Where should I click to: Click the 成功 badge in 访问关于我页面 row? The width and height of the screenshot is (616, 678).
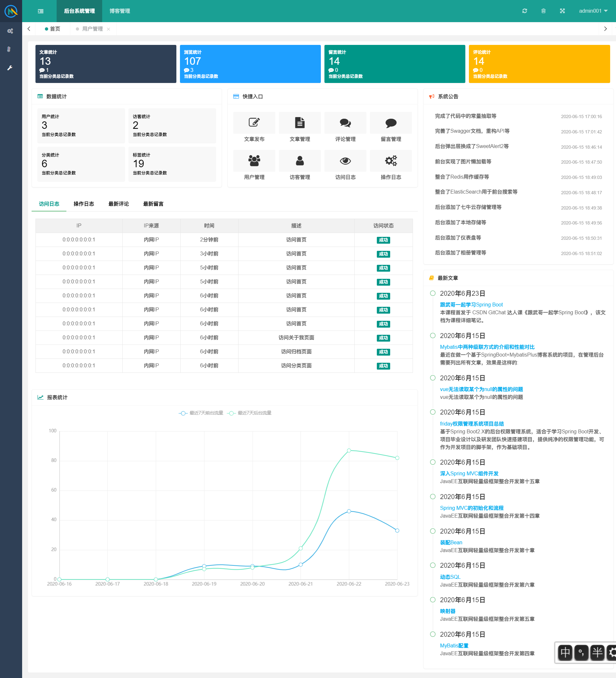(x=383, y=338)
